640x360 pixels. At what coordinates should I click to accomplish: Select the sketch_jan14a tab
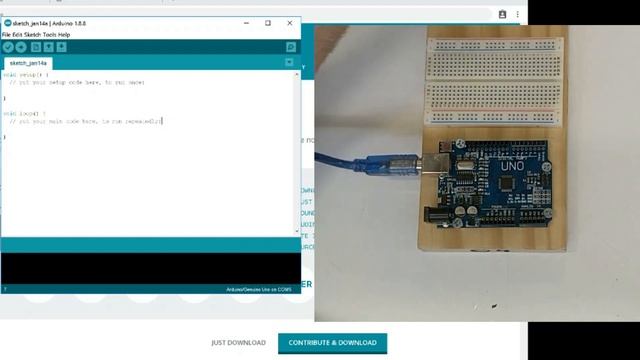(28, 63)
